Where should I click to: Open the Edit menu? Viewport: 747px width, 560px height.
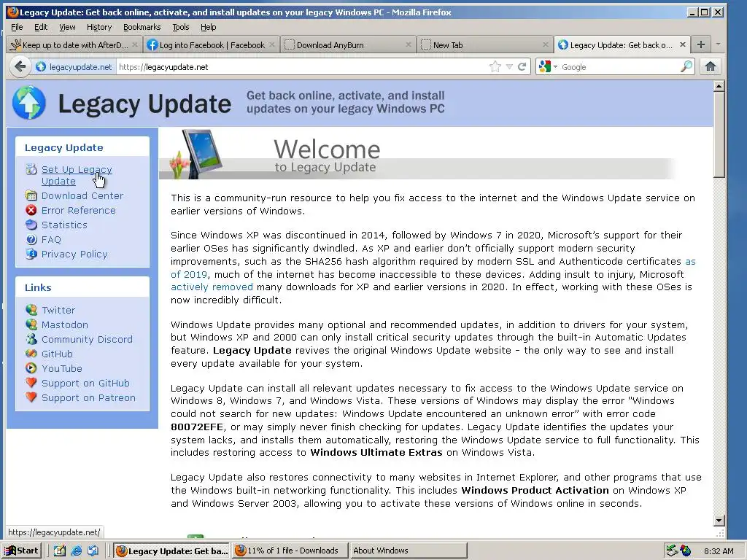[41, 27]
